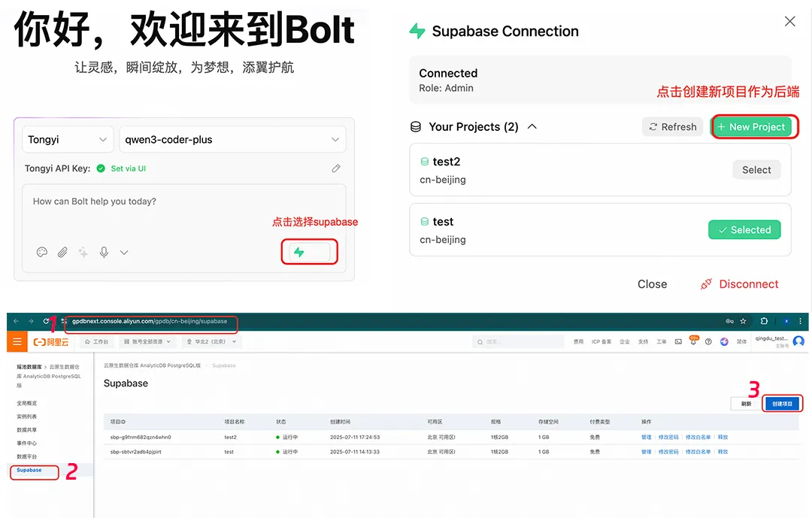The image size is (812, 518).
Task: Click 修改密码 for test2 row
Action: click(668, 438)
